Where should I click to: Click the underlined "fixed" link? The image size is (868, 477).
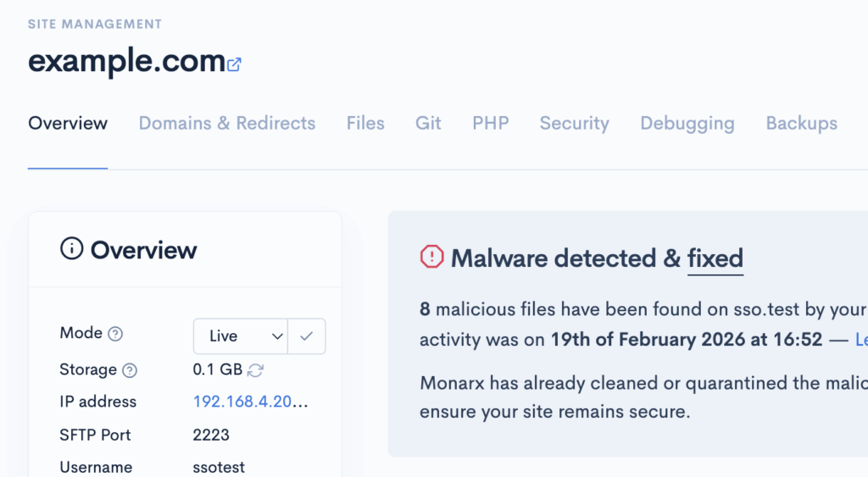point(715,258)
